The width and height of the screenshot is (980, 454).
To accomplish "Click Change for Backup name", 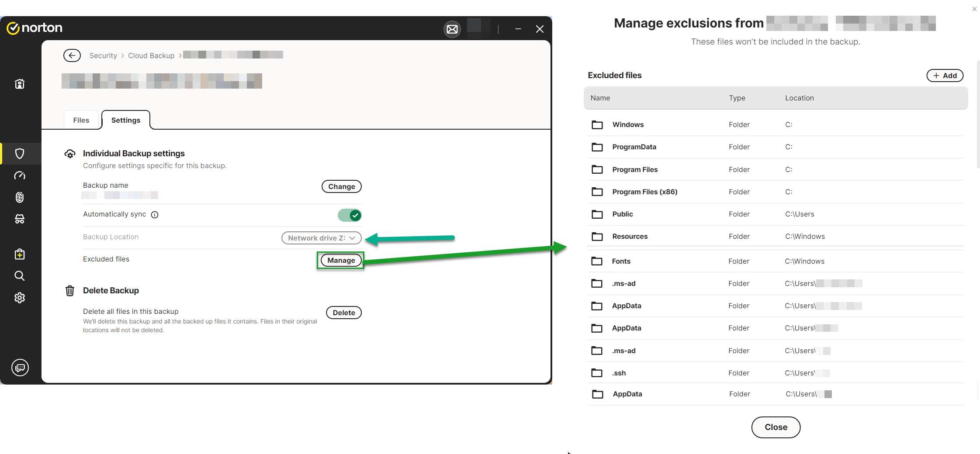I will [342, 186].
